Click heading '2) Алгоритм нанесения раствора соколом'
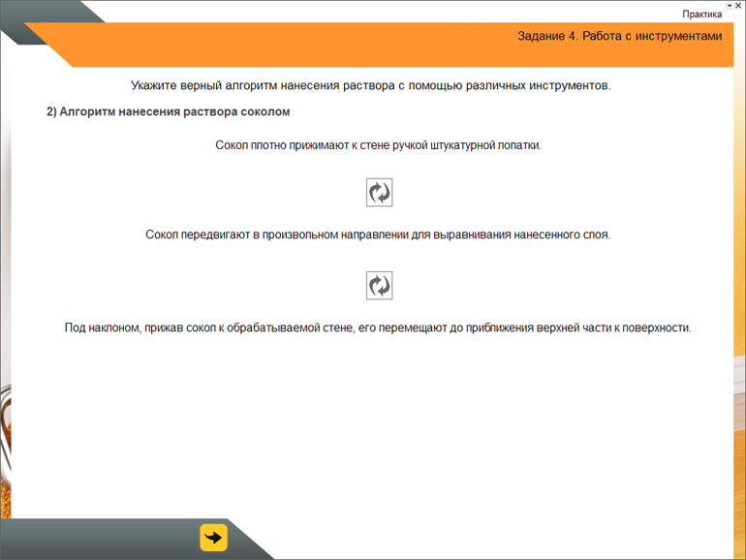This screenshot has height=560, width=746. [x=168, y=111]
